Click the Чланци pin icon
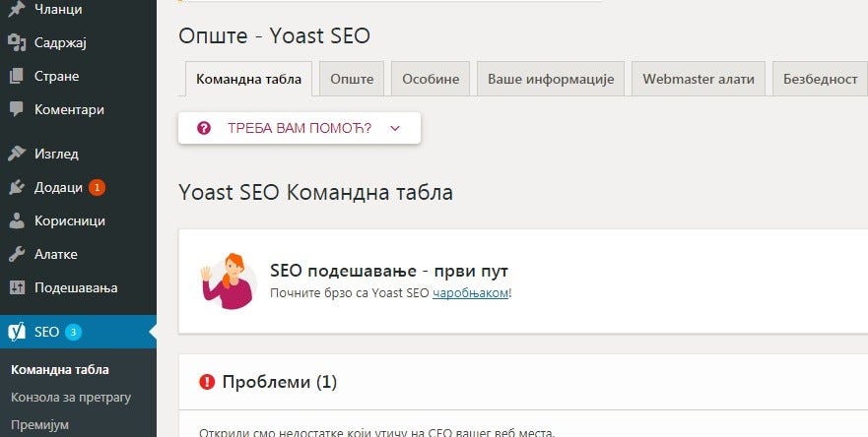The width and height of the screenshot is (868, 437). [17, 9]
